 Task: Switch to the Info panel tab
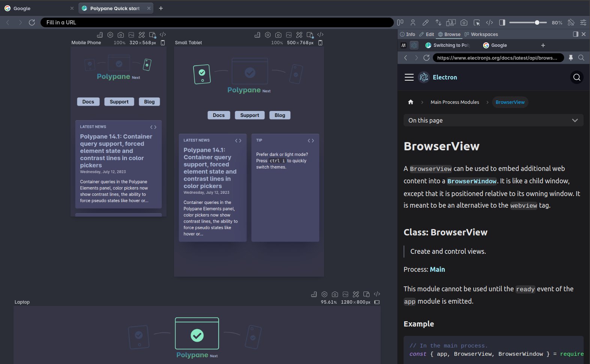click(x=408, y=34)
